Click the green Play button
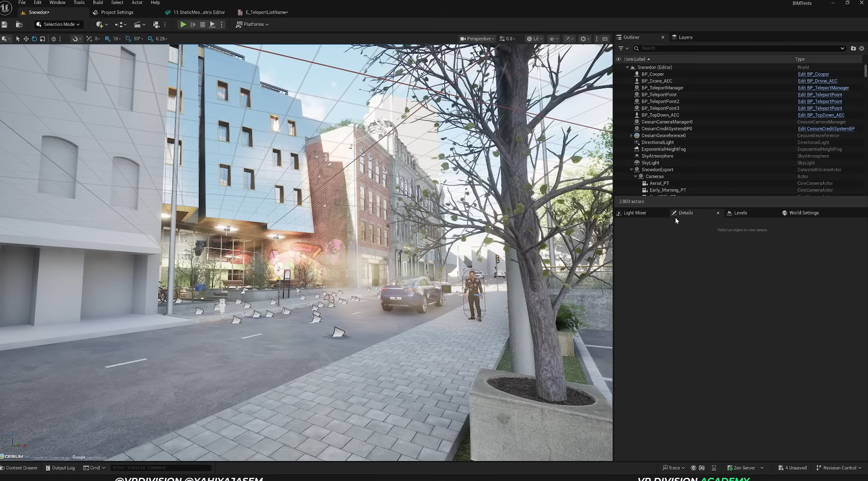Image resolution: width=868 pixels, height=481 pixels. point(183,25)
